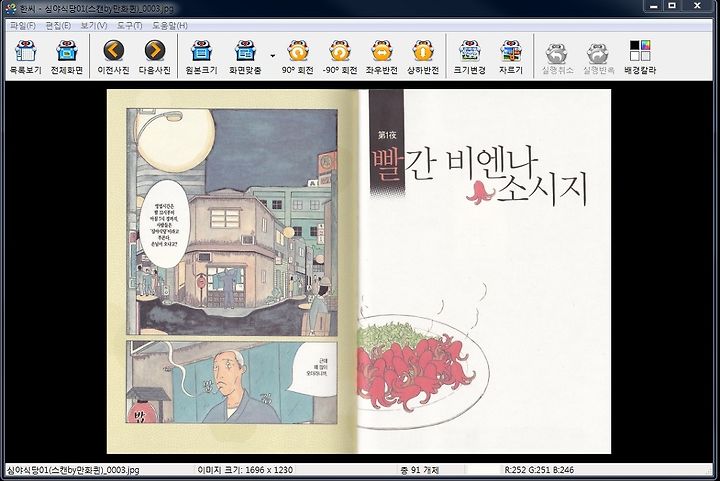Click the application icon in the title bar
Image resolution: width=720 pixels, height=481 pixels.
[x=10, y=9]
